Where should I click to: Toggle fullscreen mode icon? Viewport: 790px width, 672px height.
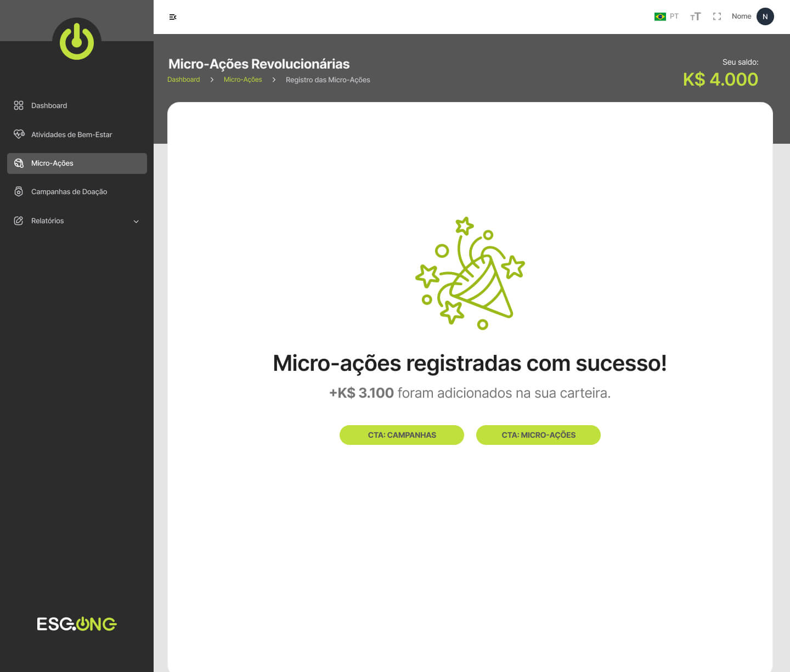(716, 16)
